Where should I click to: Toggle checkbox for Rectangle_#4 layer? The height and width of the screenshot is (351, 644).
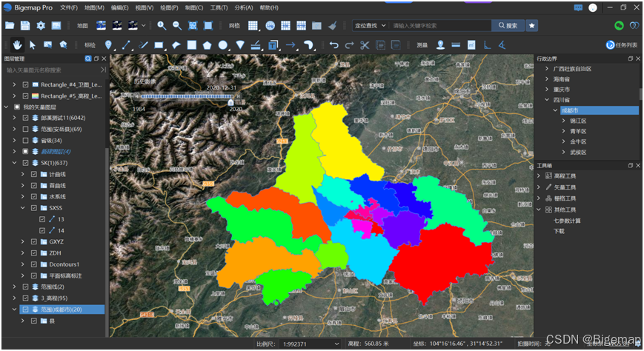pyautogui.click(x=25, y=84)
